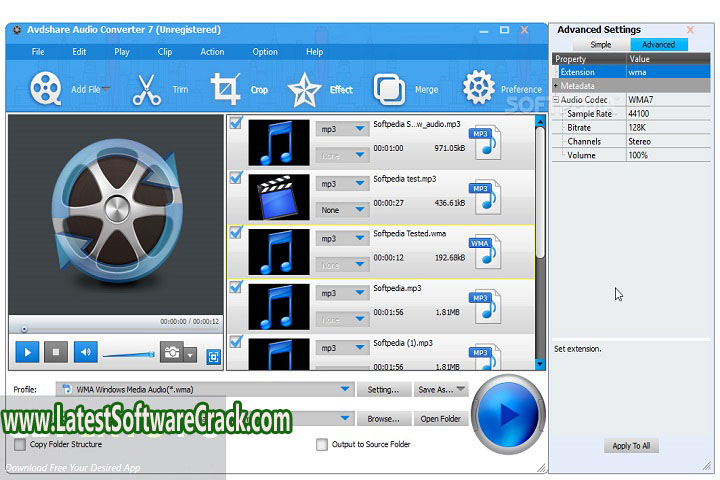Select music note thumbnail of Softpedia Tested.wma
This screenshot has height=480, width=720.
tap(279, 252)
